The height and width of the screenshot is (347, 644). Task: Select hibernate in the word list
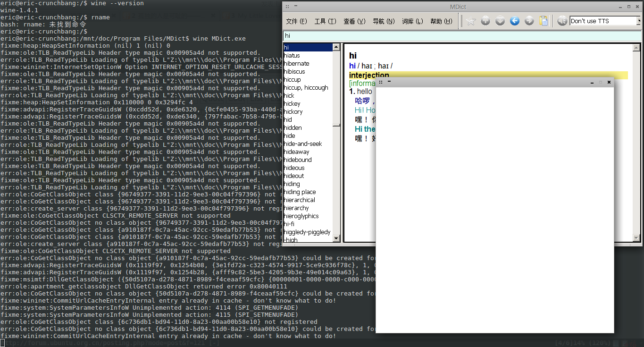point(296,63)
